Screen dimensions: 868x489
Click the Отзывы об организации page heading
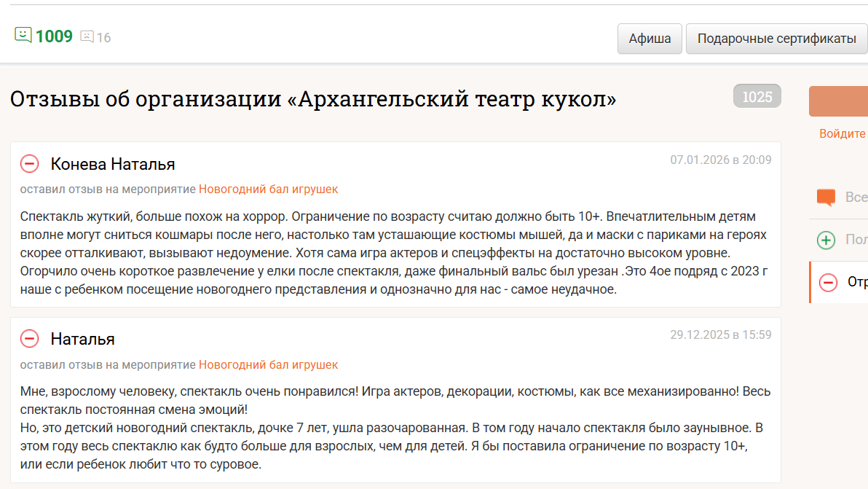coord(313,99)
